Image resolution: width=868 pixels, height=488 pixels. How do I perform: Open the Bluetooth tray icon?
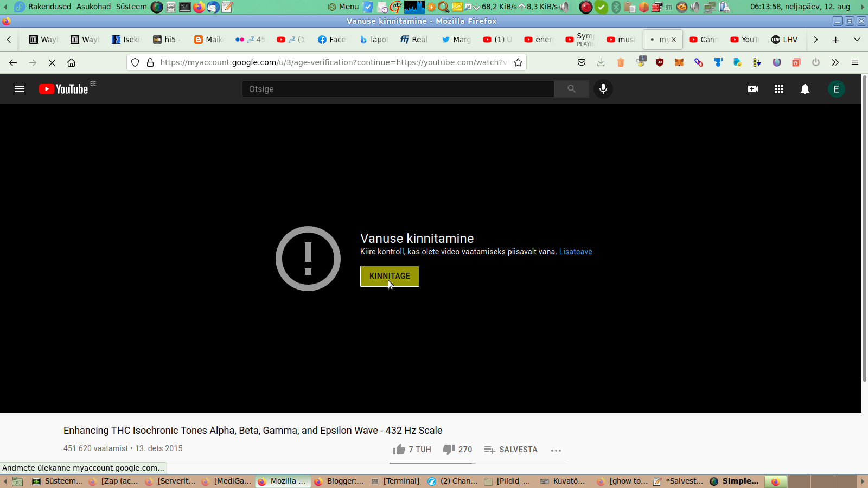click(616, 7)
